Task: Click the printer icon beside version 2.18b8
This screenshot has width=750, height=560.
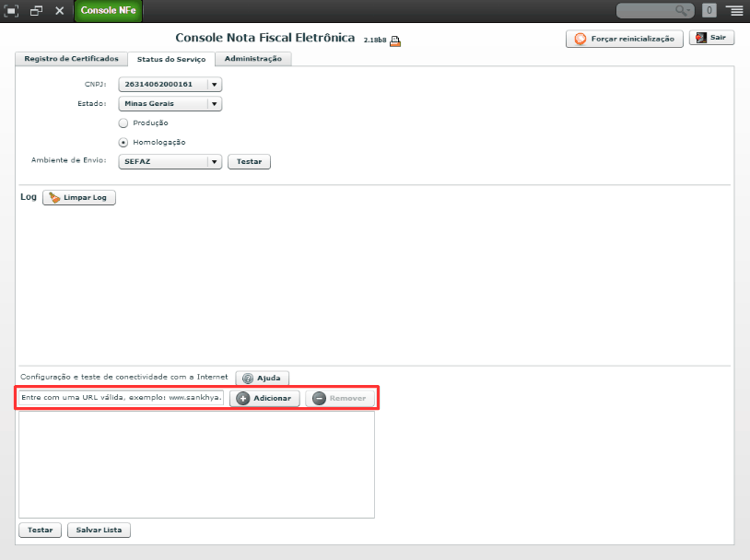Action: tap(395, 41)
